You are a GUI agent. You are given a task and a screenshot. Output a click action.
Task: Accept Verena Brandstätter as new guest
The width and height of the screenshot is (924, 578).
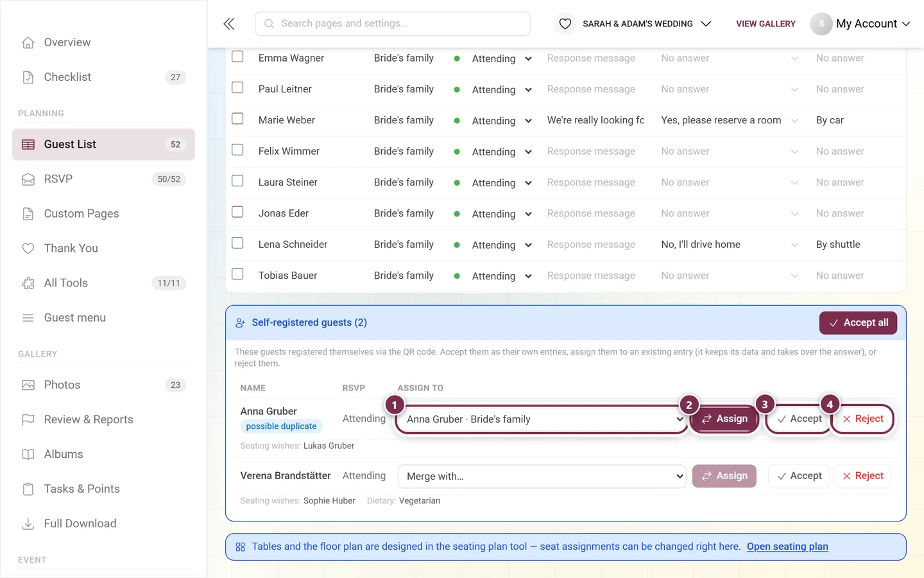pos(799,477)
